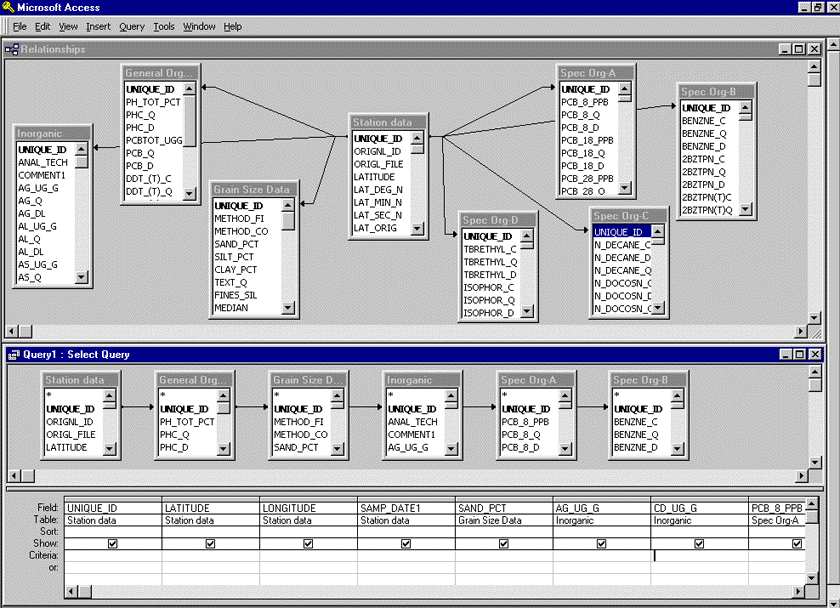840x608 pixels.
Task: Toggle the Show checkbox under SAMP_DATE1
Action: 405,543
